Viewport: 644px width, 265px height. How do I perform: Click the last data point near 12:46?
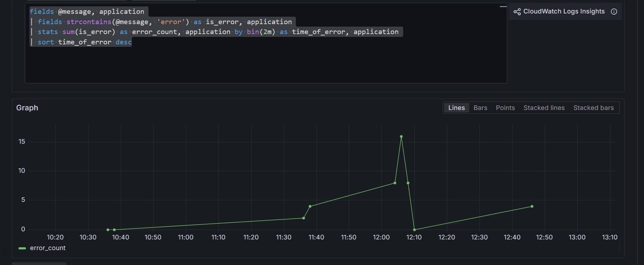[532, 206]
